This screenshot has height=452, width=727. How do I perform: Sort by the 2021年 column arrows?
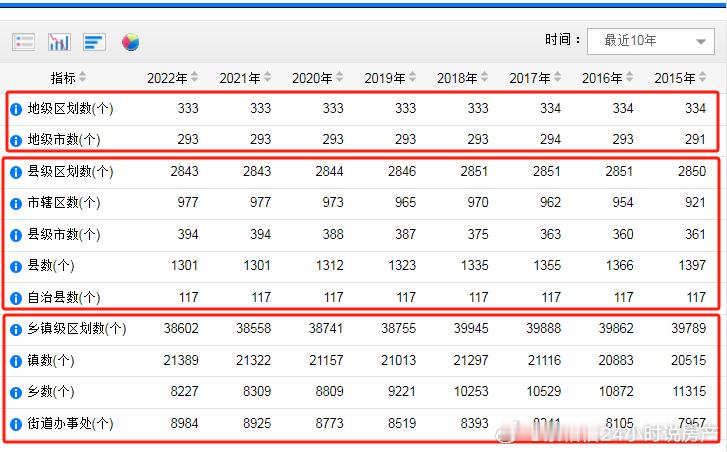click(x=267, y=77)
